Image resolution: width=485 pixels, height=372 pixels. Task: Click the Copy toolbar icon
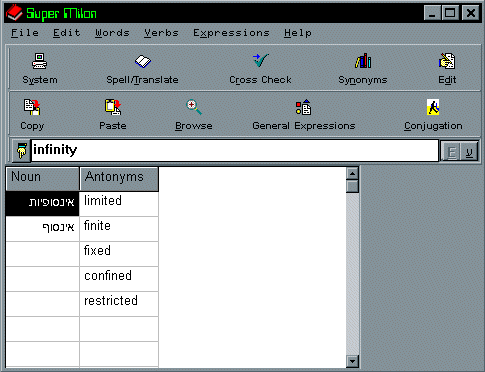click(32, 107)
